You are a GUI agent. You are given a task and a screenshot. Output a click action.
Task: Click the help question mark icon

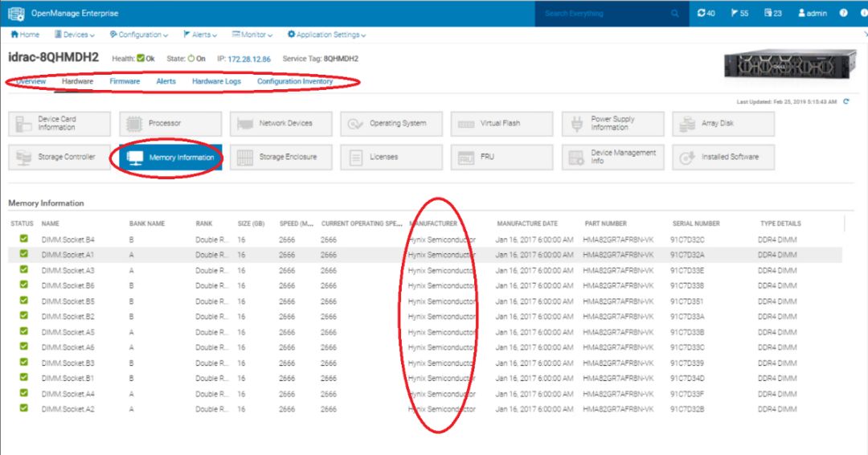pos(843,14)
